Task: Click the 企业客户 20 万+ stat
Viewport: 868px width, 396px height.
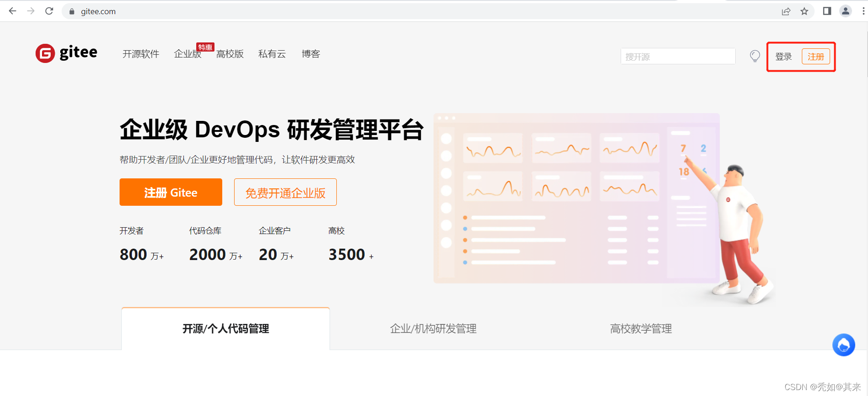Action: pos(276,244)
